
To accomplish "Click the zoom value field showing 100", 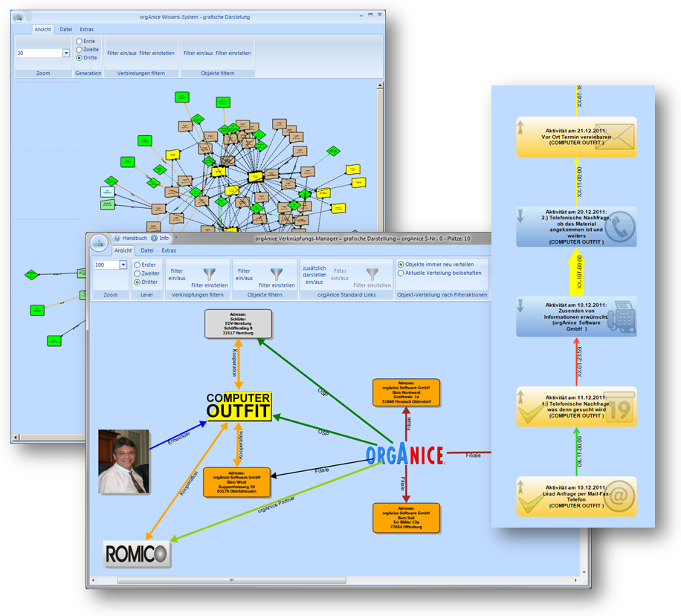I will [106, 265].
